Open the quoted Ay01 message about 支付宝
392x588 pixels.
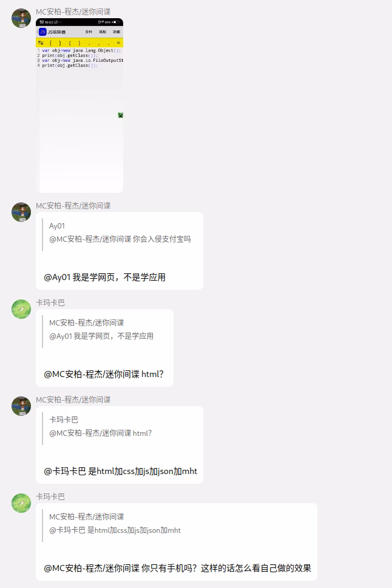coord(120,233)
